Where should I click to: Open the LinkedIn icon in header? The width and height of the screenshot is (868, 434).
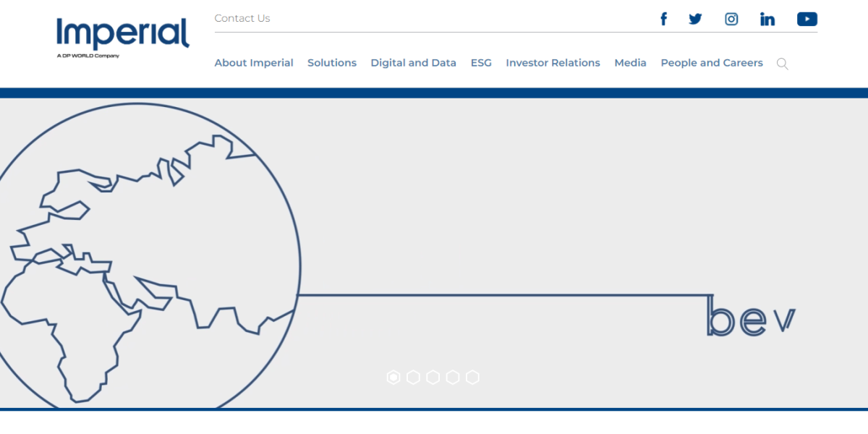click(x=767, y=19)
